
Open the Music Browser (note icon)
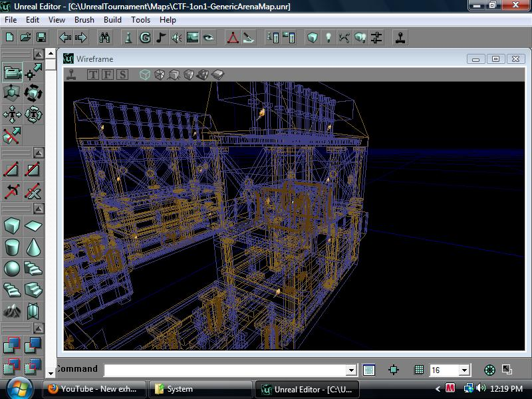coord(162,38)
